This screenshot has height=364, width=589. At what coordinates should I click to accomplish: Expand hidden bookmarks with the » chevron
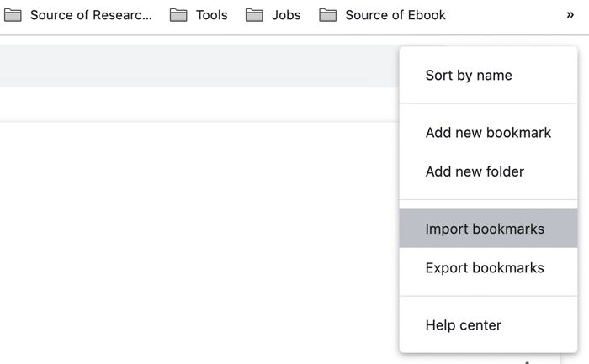(x=570, y=15)
